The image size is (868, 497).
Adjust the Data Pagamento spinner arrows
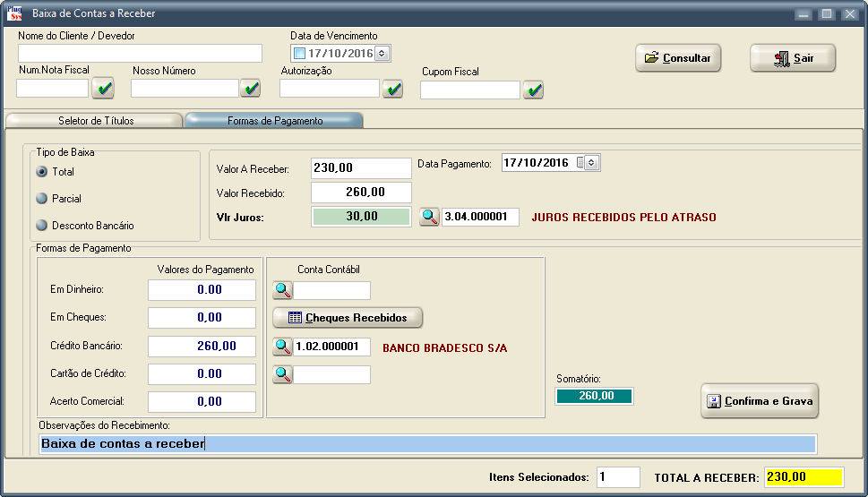[591, 163]
